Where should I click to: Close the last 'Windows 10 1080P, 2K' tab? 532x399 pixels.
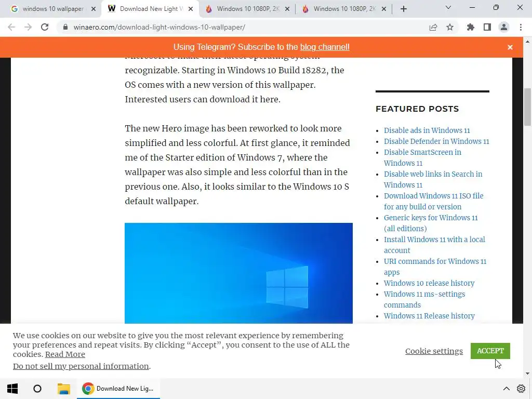pos(384,9)
